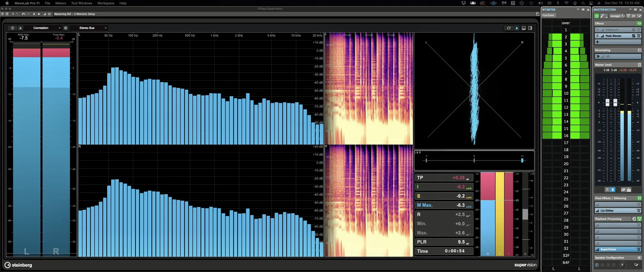Toggle the green Effects bypass icon
The image size is (644, 272).
(639, 23)
